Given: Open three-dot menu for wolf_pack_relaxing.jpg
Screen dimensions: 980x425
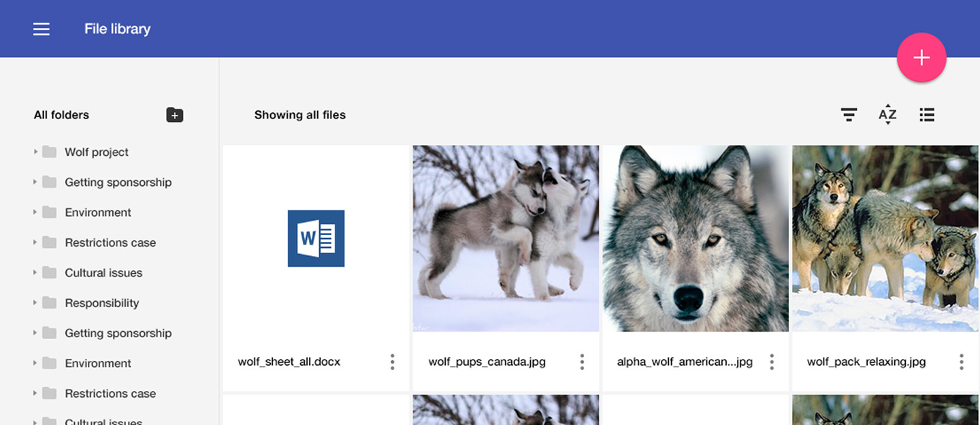Looking at the screenshot, I should tap(961, 362).
